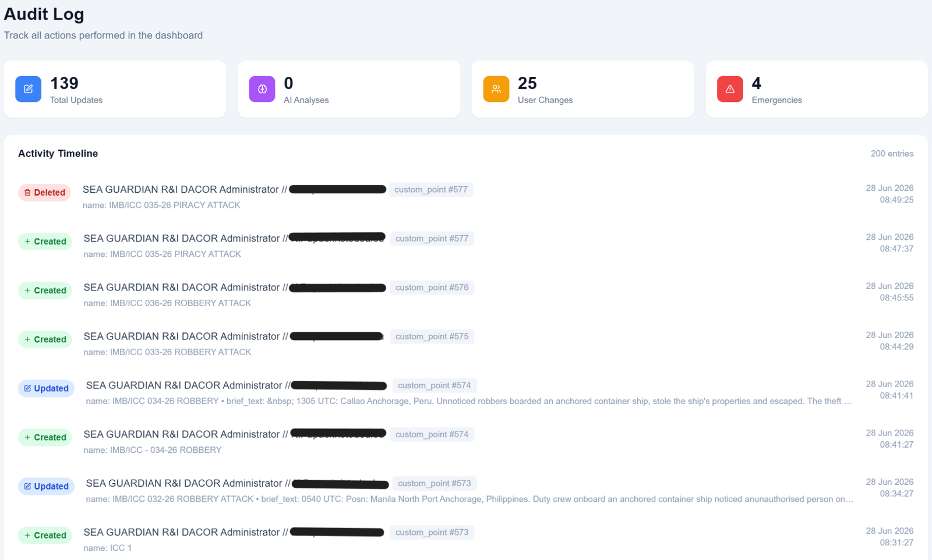
Task: Click the 08:45:55 timestamp
Action: (896, 297)
